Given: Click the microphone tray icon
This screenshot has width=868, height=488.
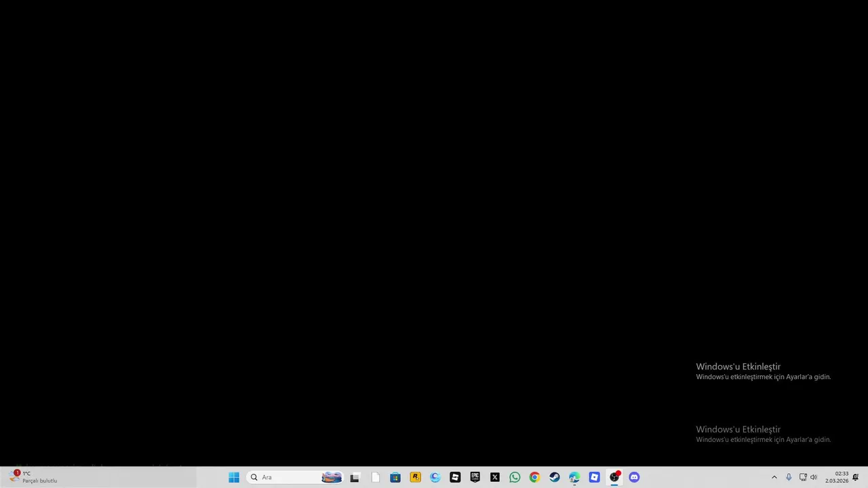Looking at the screenshot, I should pos(789,477).
